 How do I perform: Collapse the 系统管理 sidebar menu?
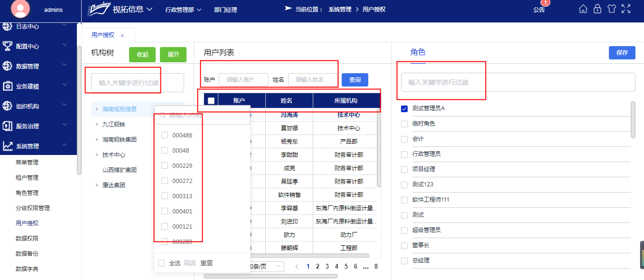65,146
